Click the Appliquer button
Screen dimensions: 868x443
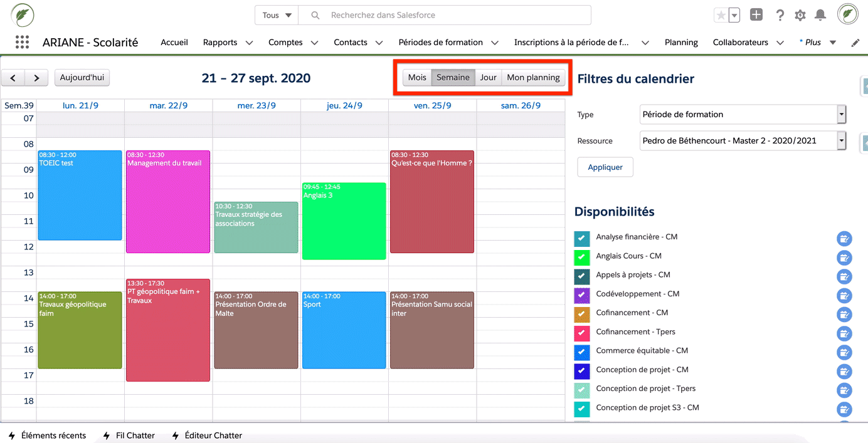point(605,167)
